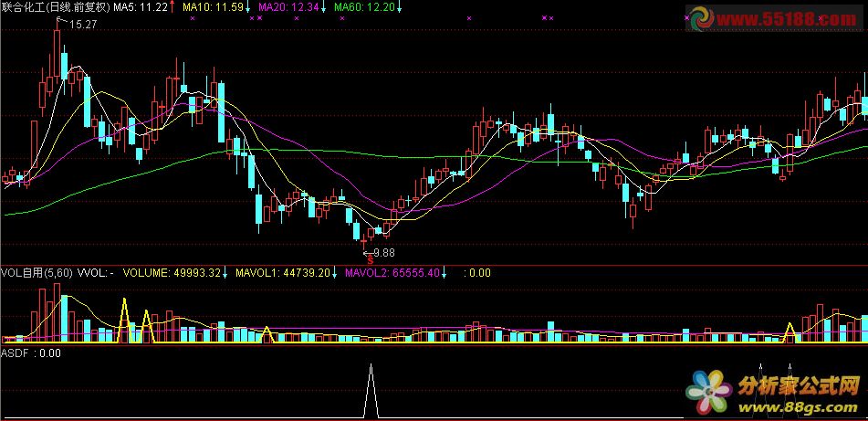
Task: Click the down arrow after VOLUME value
Action: 225,273
